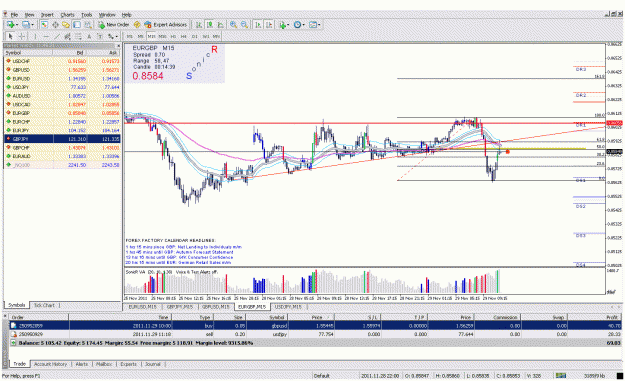
Task: Select the Vertical Line tool
Action: [x=35, y=36]
